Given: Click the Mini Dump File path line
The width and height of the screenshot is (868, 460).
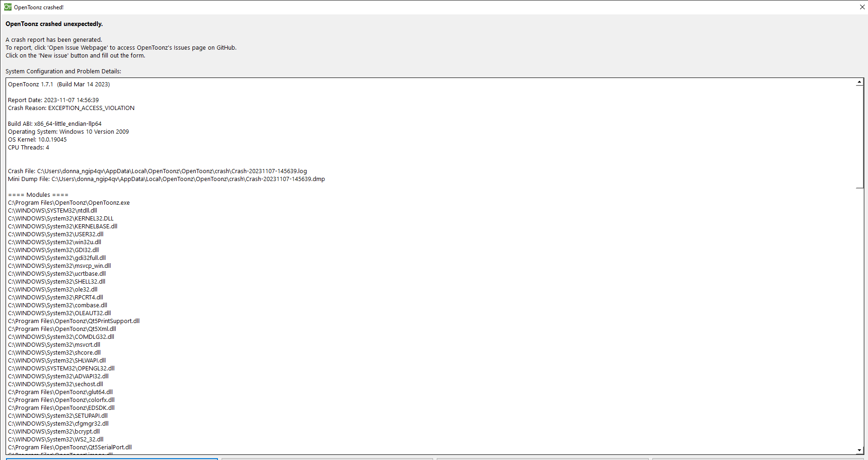Looking at the screenshot, I should [x=166, y=179].
